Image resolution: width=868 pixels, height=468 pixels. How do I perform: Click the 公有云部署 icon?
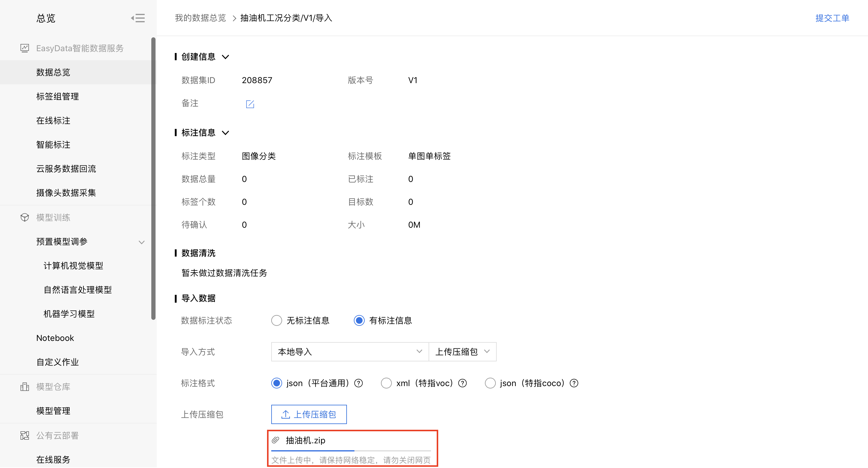coord(25,435)
